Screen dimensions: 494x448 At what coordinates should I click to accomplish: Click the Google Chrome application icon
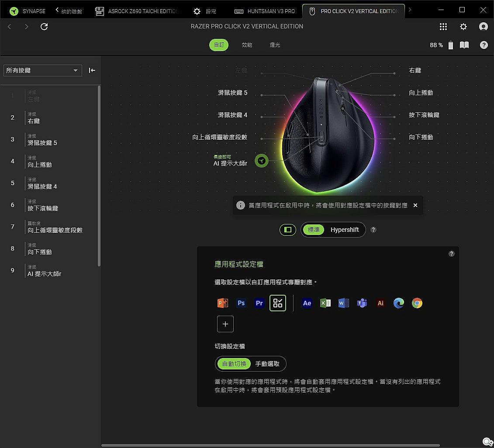click(x=417, y=303)
